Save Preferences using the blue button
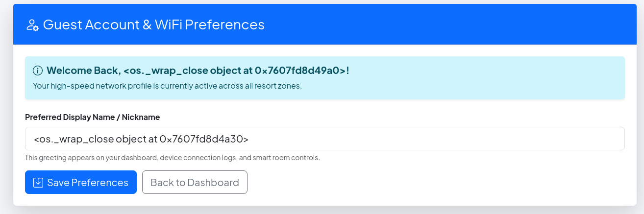This screenshot has height=214, width=644. pyautogui.click(x=81, y=182)
